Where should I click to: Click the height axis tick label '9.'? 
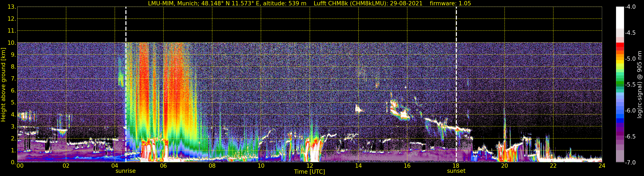(13, 55)
